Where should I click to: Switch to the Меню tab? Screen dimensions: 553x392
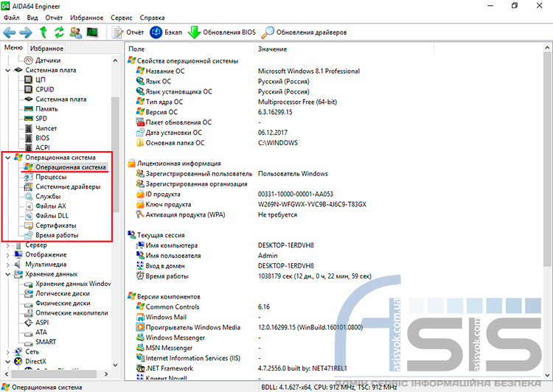(13, 48)
